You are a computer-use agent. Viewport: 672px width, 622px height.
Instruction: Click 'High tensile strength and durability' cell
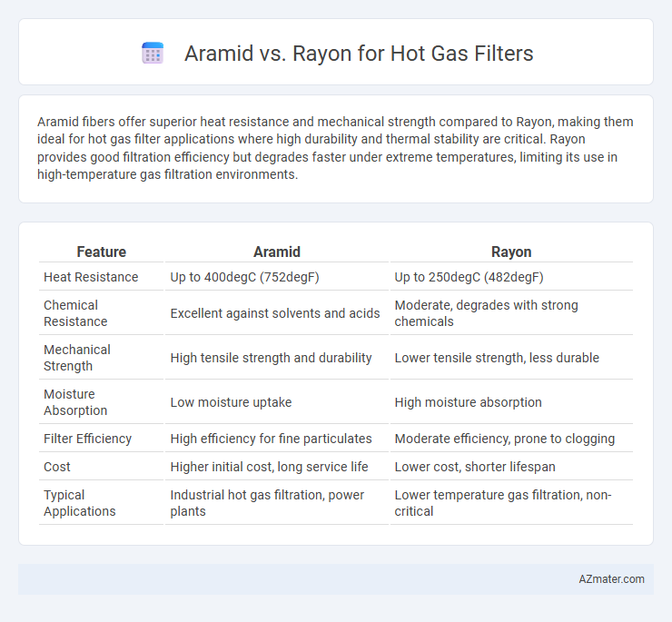point(271,358)
